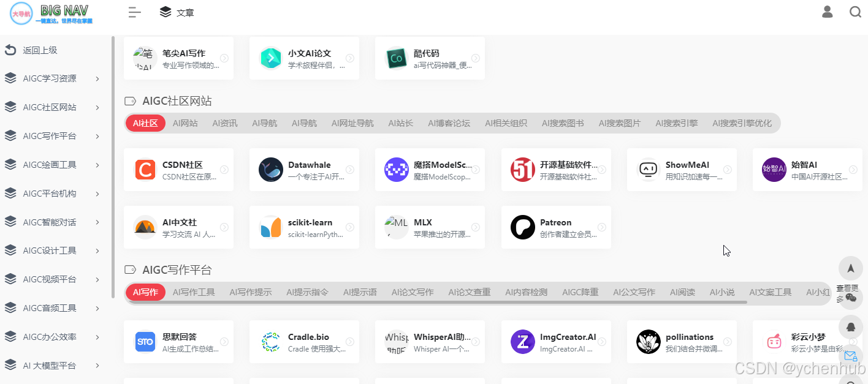The width and height of the screenshot is (868, 384).
Task: Expand AIGC绘画工具 sidebar item
Action: (x=52, y=165)
